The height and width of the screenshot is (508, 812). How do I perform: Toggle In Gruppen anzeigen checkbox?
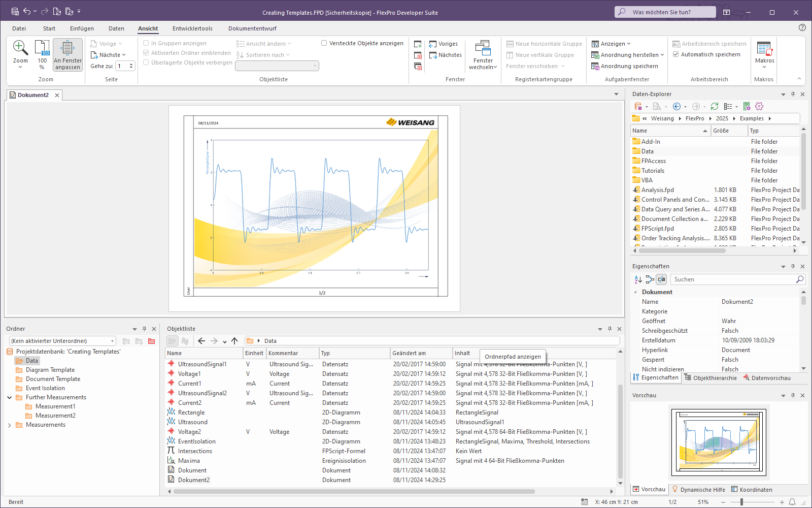[x=146, y=43]
